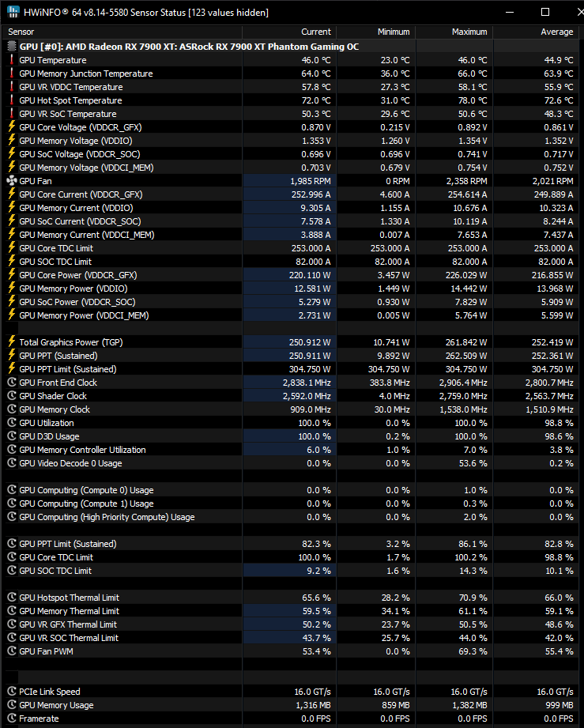Viewport: 584px width, 728px height.
Task: Select the GPU SOC TDC Limit 82.000 A row label
Action: [55, 262]
